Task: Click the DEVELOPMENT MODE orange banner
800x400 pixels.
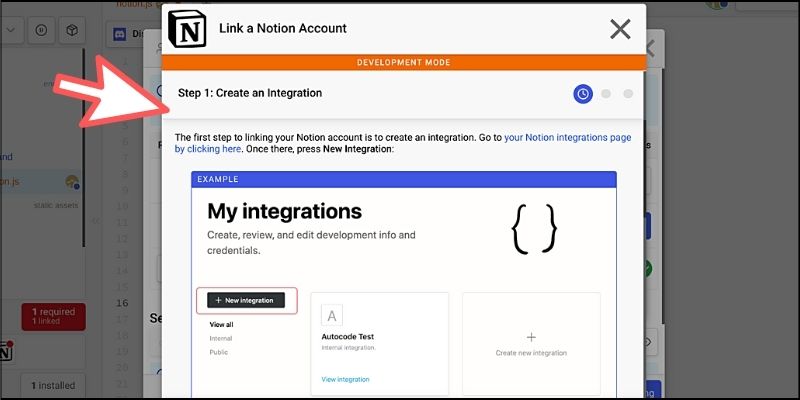Action: click(404, 63)
